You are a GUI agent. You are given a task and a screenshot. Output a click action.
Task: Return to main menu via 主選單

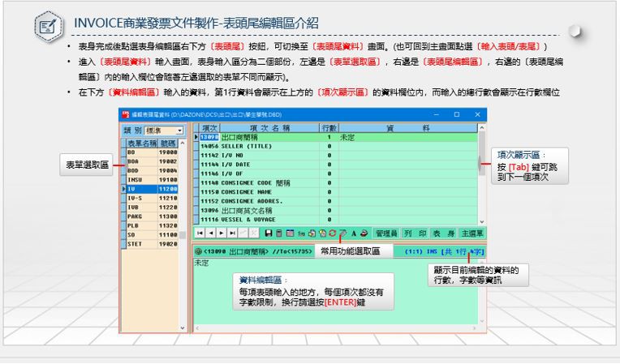(470, 233)
